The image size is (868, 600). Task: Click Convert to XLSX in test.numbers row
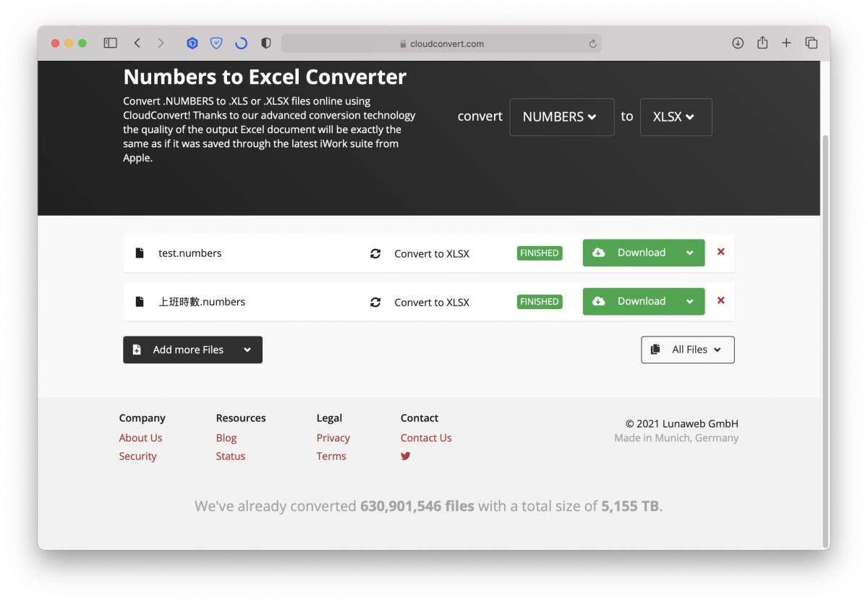(432, 254)
